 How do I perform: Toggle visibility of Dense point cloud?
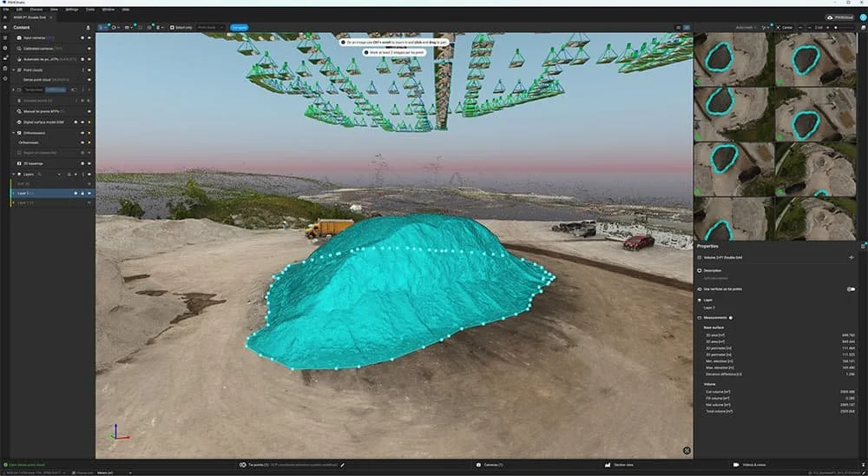89,80
